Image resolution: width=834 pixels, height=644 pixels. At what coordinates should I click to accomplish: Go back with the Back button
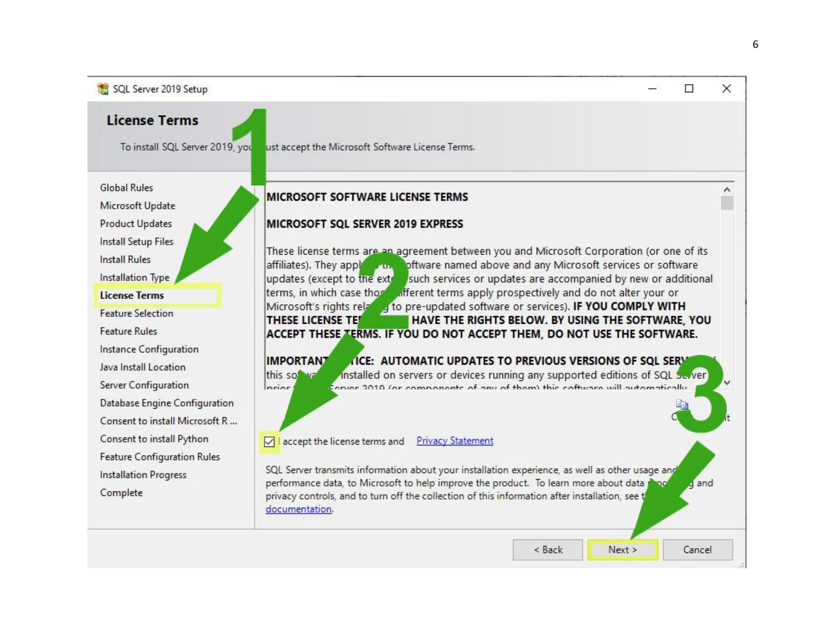click(547, 550)
